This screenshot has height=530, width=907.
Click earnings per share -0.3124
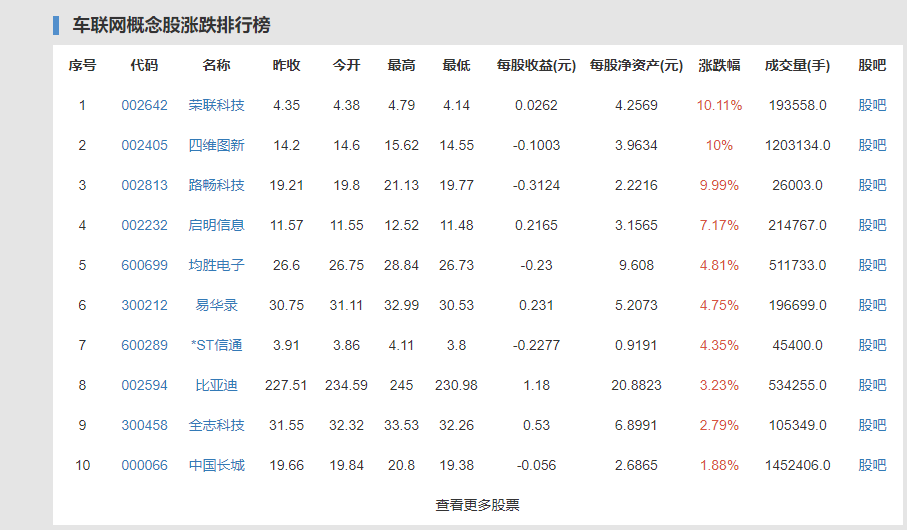pos(536,185)
